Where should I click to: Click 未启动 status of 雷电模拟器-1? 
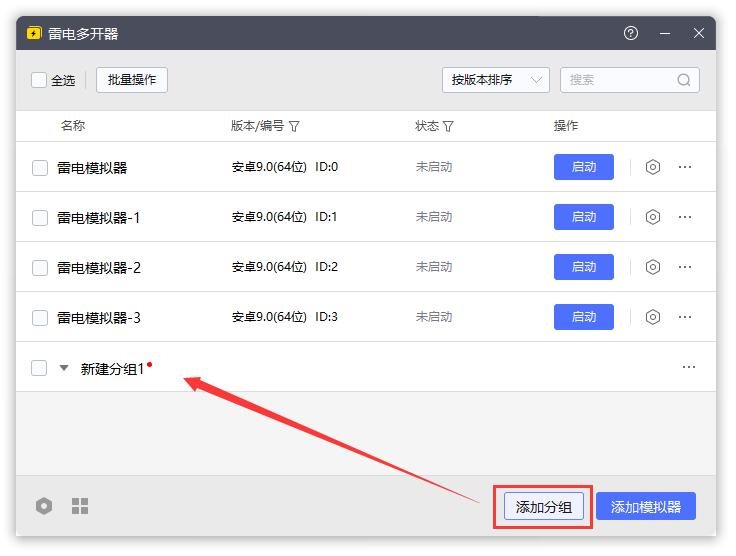[434, 217]
